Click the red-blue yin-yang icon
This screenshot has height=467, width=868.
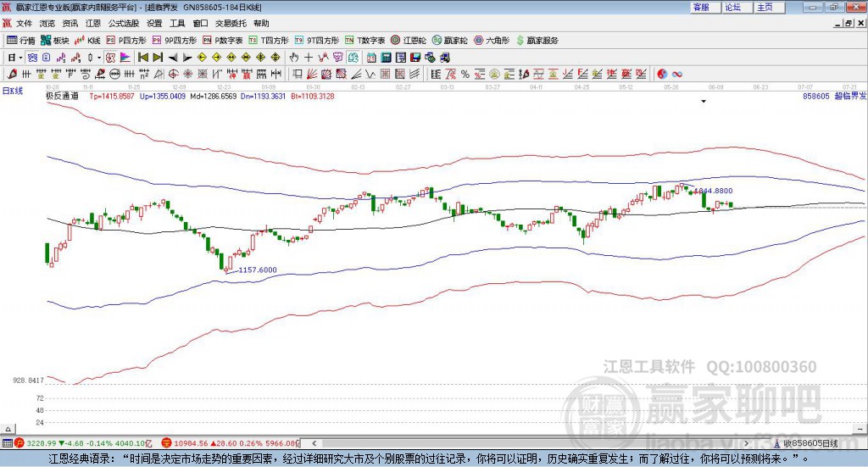point(662,74)
